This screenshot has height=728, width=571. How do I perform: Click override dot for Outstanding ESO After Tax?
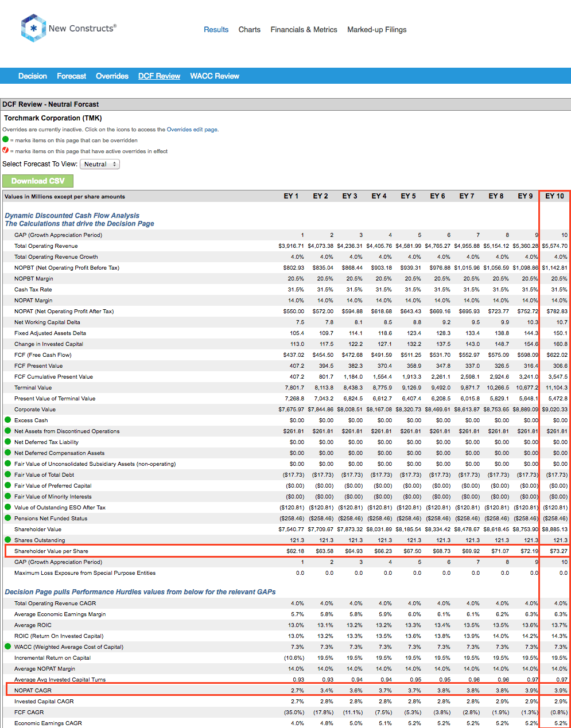(x=8, y=507)
